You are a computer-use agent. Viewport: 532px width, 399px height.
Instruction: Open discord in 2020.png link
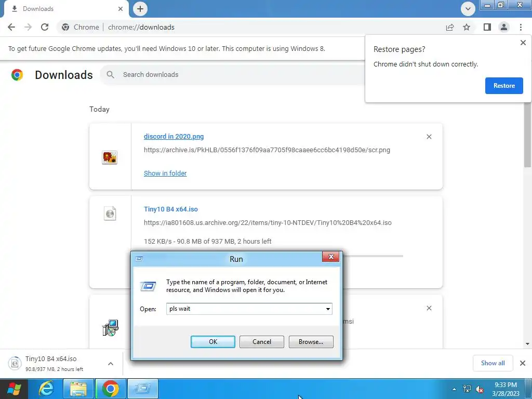point(174,137)
